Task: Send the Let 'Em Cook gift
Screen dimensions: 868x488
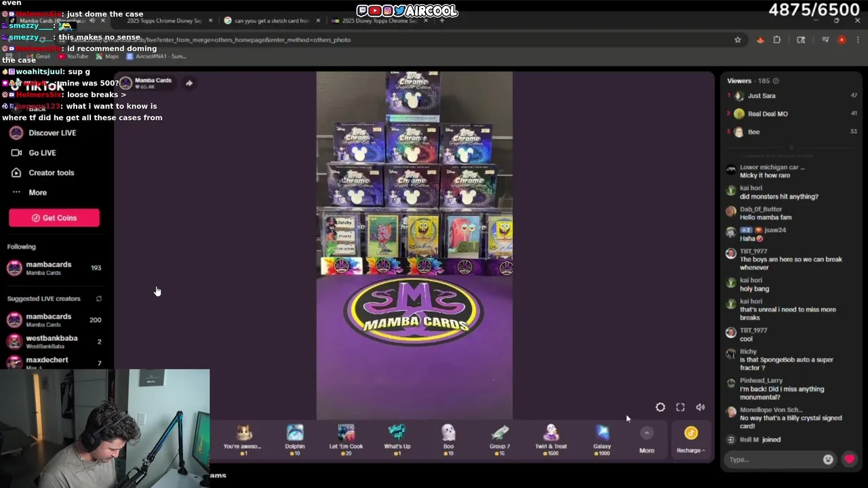Action: [346, 439]
